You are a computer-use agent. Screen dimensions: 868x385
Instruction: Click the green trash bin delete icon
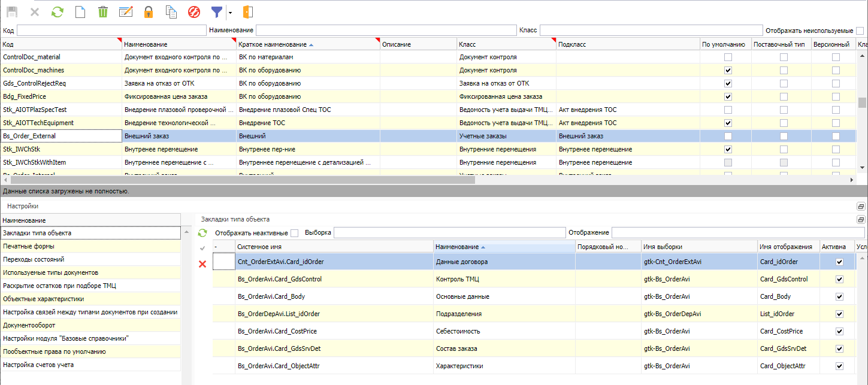tap(103, 11)
